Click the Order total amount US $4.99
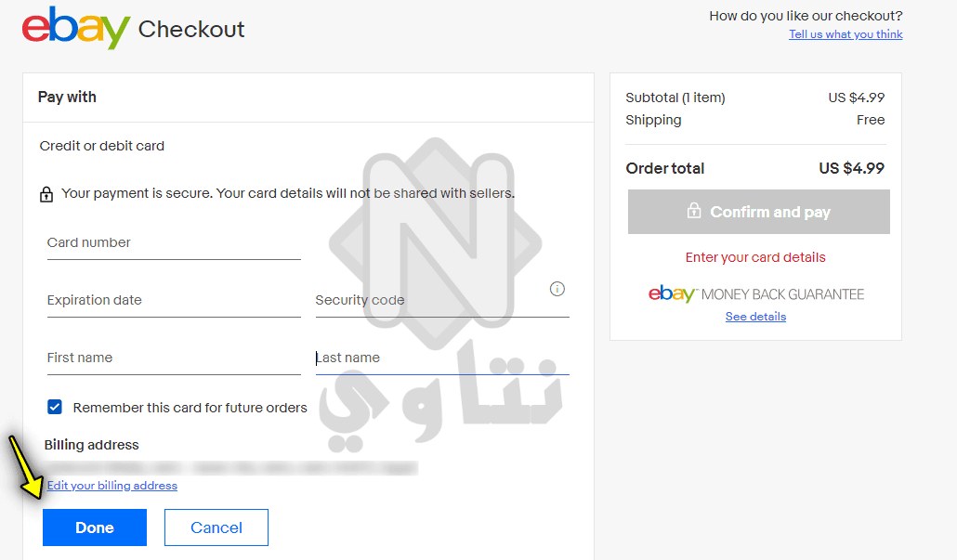This screenshot has width=957, height=560. [851, 168]
